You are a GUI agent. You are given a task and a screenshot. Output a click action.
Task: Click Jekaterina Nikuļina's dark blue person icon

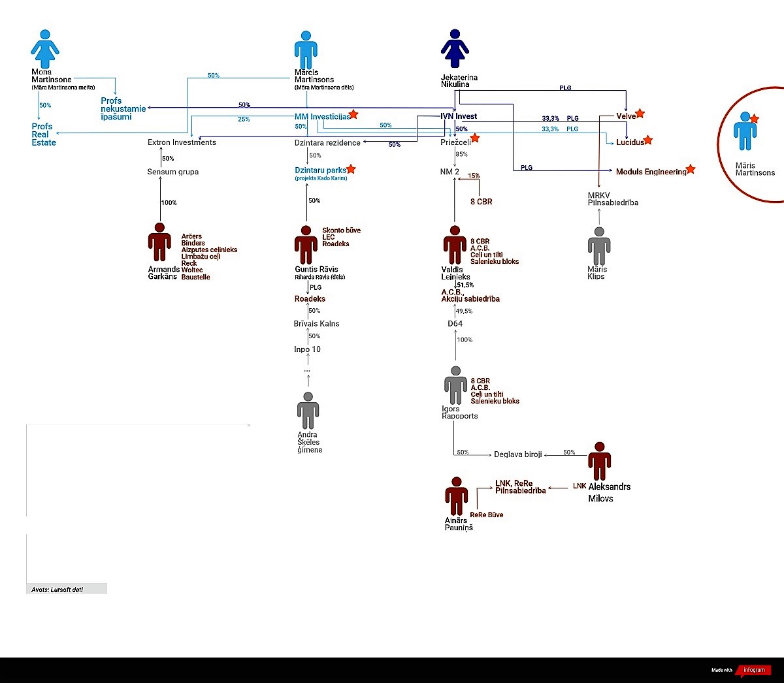[455, 49]
